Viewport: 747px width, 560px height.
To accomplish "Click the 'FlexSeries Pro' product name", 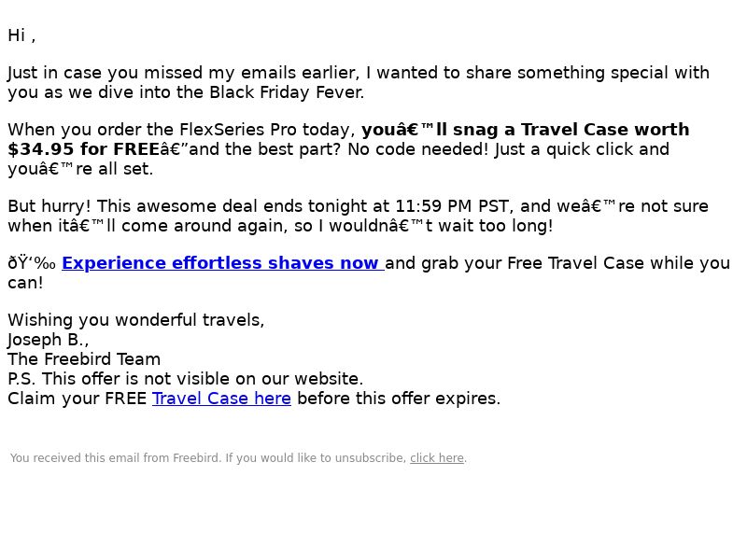I will click(238, 130).
